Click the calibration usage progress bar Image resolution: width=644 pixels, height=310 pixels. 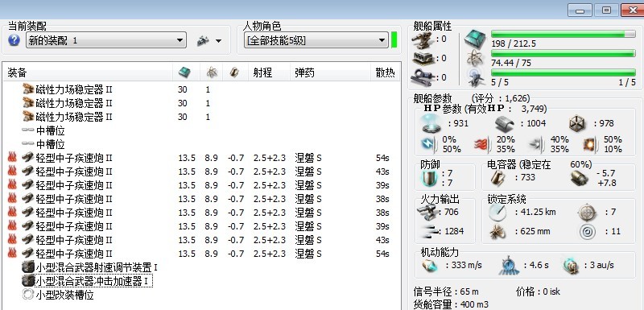pyautogui.click(x=563, y=72)
